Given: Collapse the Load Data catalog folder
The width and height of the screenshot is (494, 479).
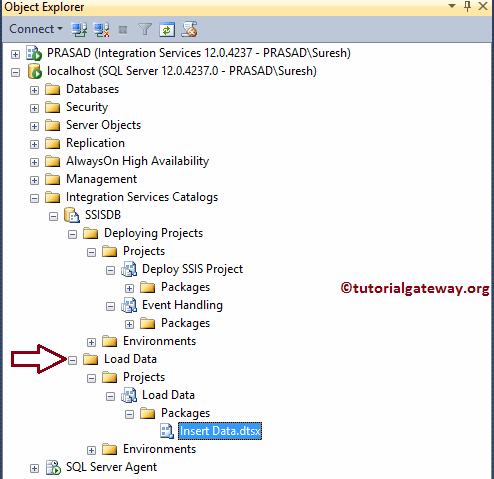Looking at the screenshot, I should point(72,360).
